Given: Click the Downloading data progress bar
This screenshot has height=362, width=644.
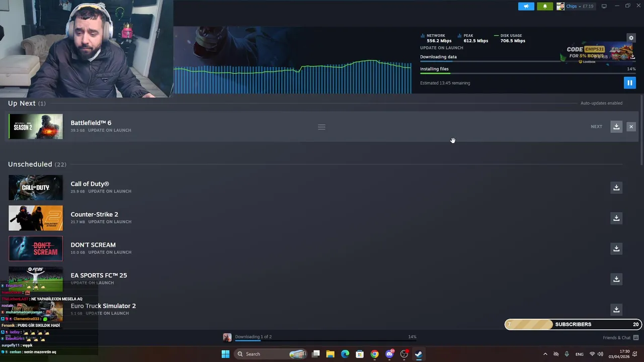Looking at the screenshot, I should pyautogui.click(x=528, y=61).
